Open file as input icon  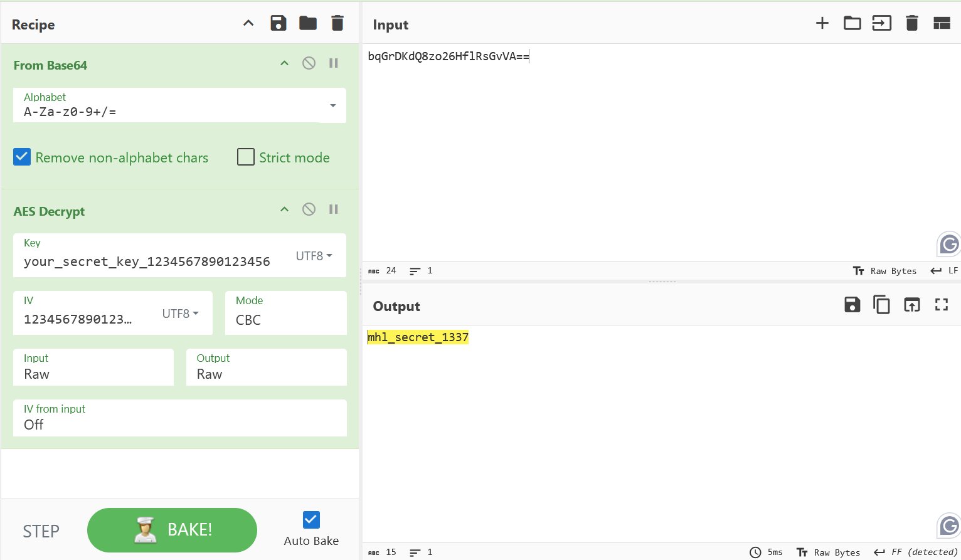[x=882, y=23]
